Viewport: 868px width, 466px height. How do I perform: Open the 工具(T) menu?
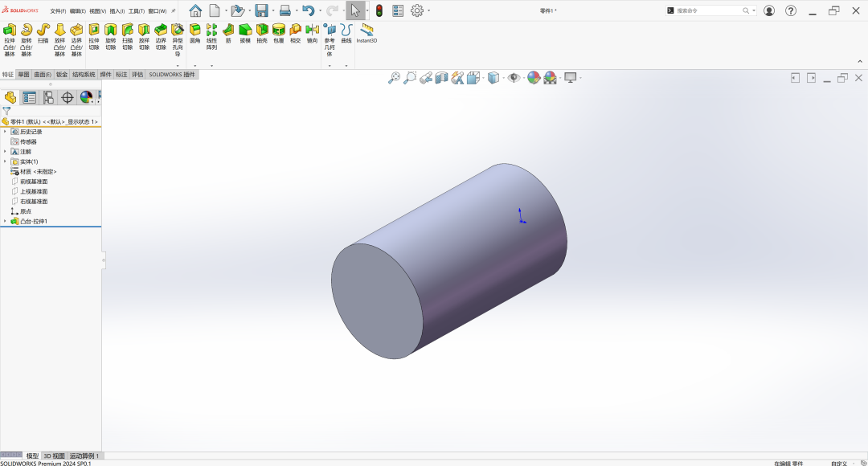tap(137, 11)
